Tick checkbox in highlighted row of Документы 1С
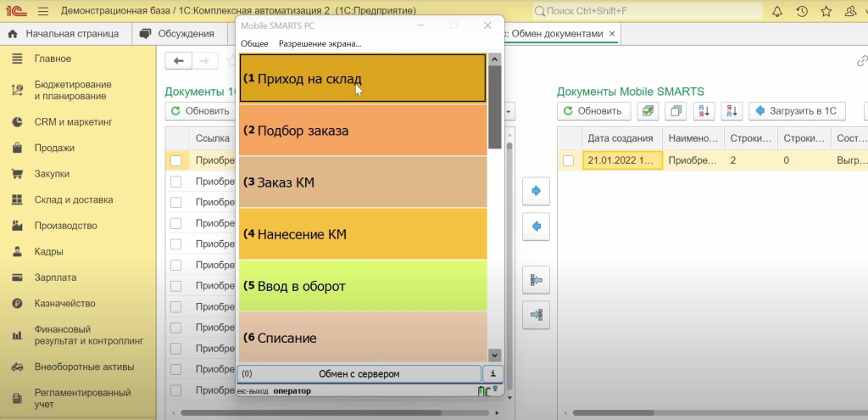This screenshot has height=420, width=868. click(175, 160)
